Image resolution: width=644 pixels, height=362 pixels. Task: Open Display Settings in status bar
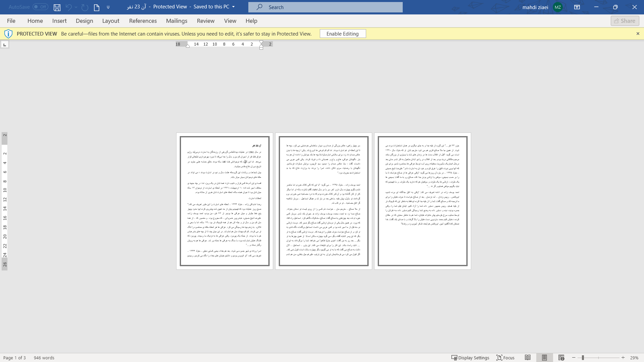point(470,358)
